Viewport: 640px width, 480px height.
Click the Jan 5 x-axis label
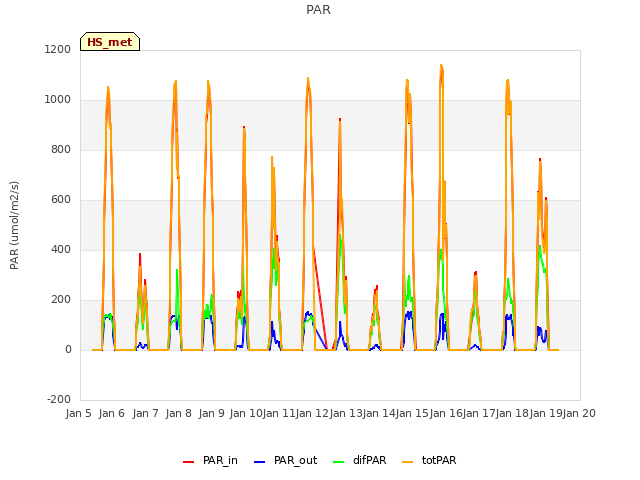click(78, 413)
